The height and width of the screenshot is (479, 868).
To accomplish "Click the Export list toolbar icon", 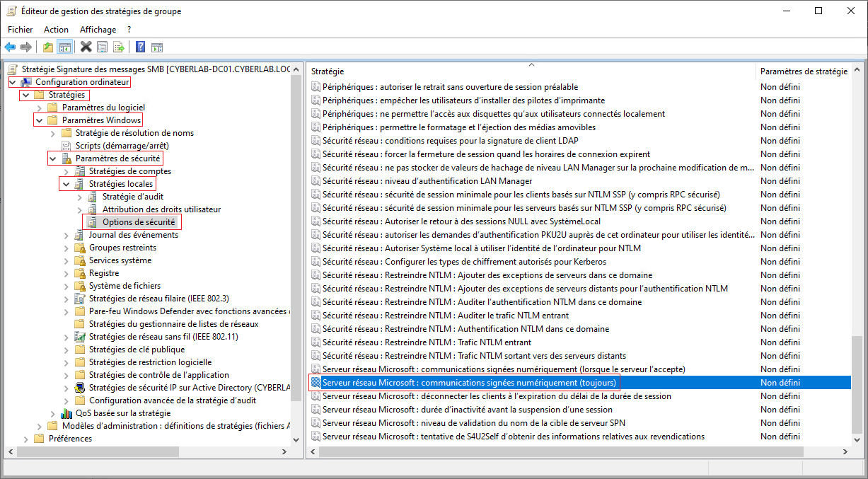I will tap(119, 47).
